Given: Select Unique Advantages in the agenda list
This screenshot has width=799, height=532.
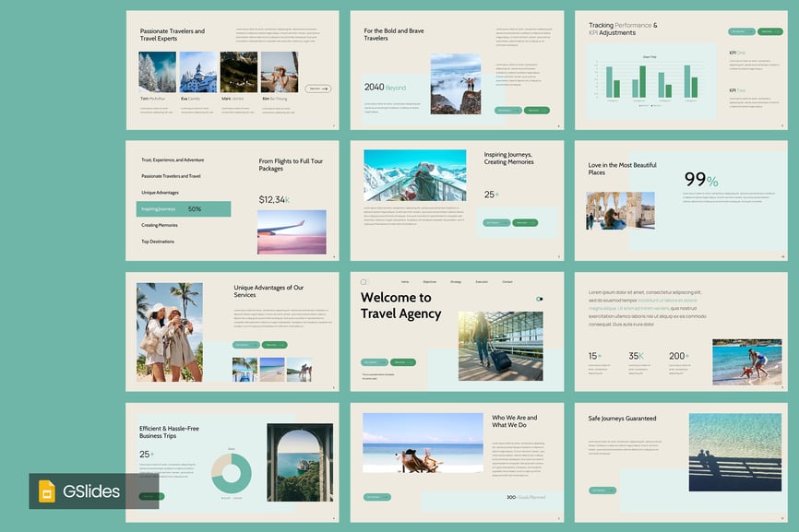Looking at the screenshot, I should point(160,193).
